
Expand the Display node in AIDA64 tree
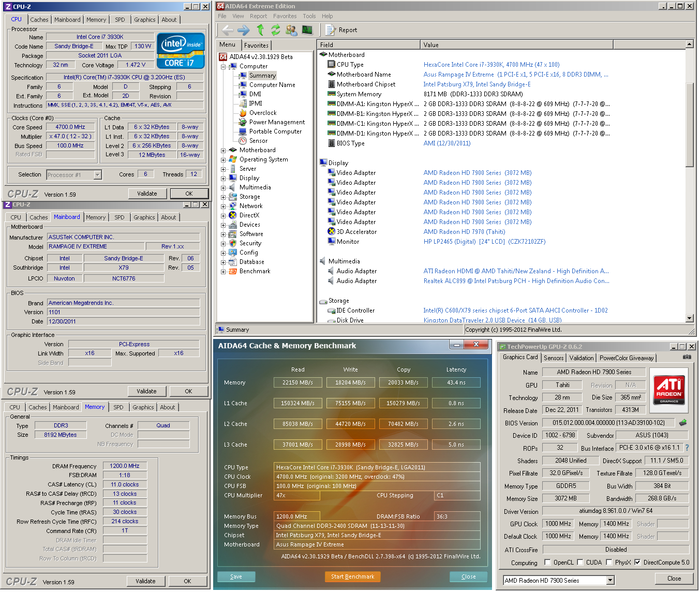point(223,178)
